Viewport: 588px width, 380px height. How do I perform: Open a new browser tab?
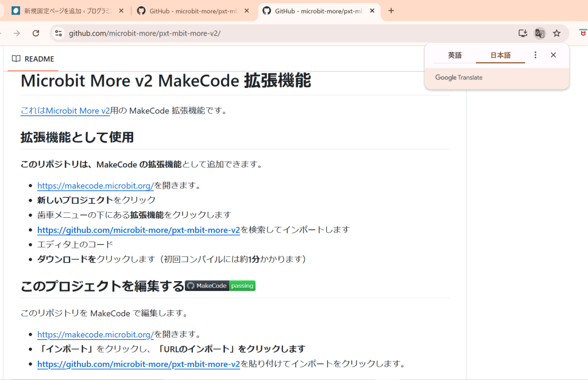[x=391, y=10]
